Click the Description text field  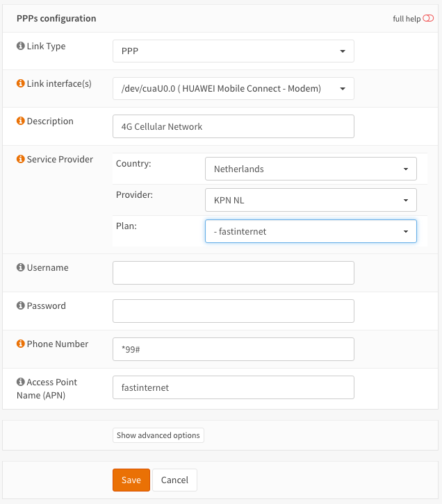(233, 126)
